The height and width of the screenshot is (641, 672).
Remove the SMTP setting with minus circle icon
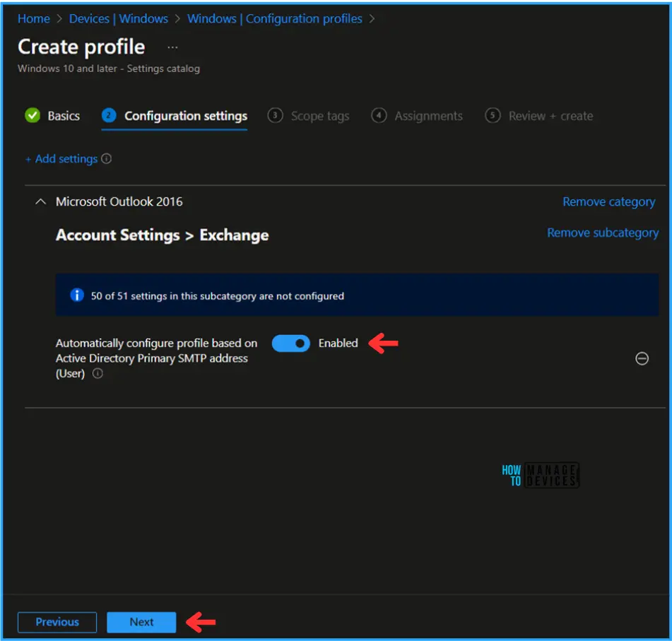642,358
